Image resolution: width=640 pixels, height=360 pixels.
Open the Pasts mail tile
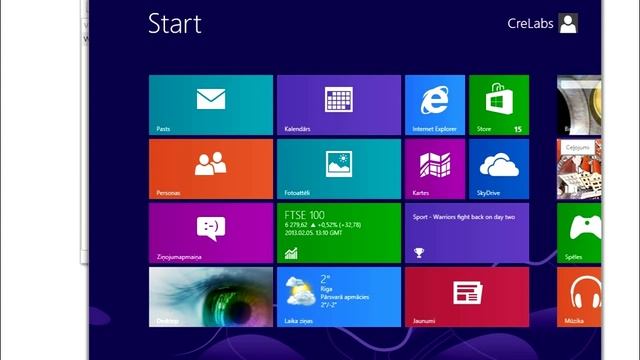[x=211, y=105]
